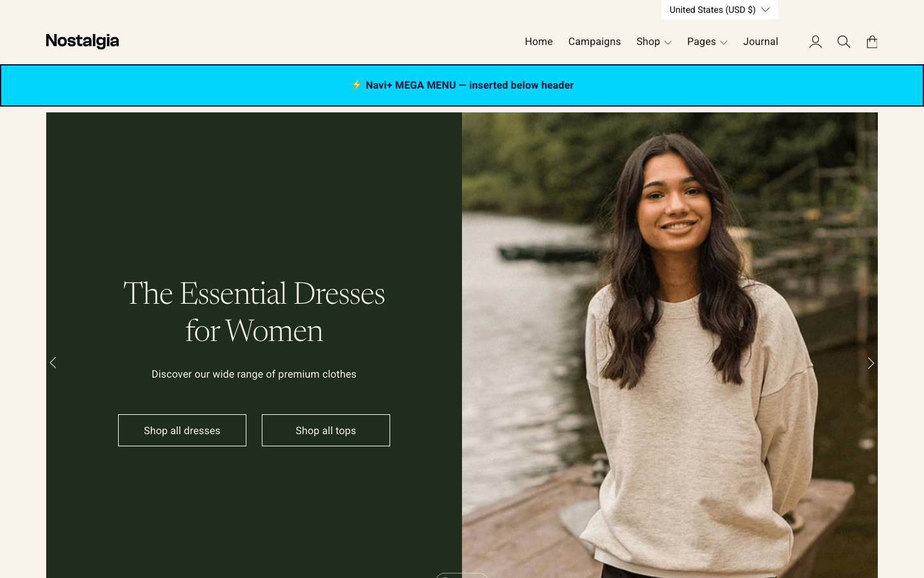Click Discover our wide range subtitle text
The width and height of the screenshot is (924, 578).
coord(254,374)
